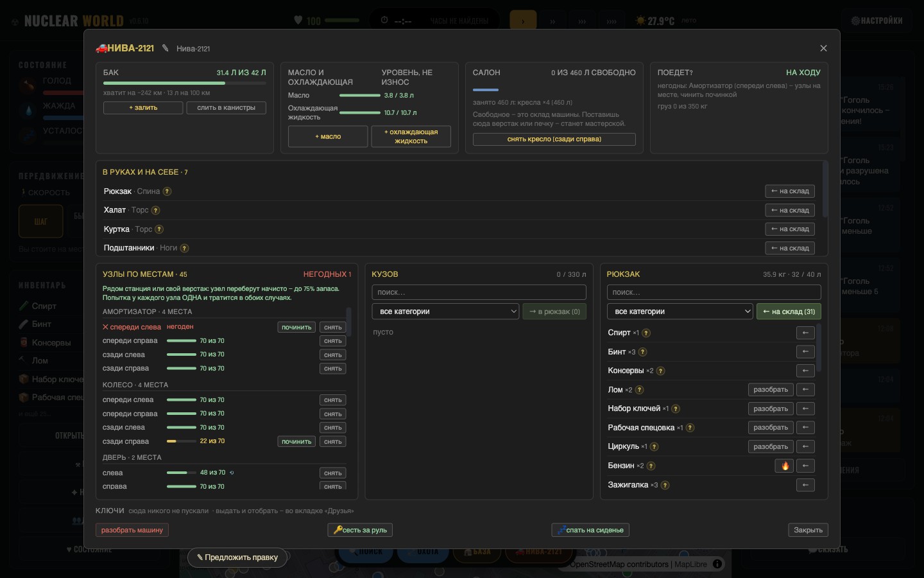The height and width of the screenshot is (578, 924).
Task: Click the Охлаждающая жидкость level bar
Action: click(360, 113)
